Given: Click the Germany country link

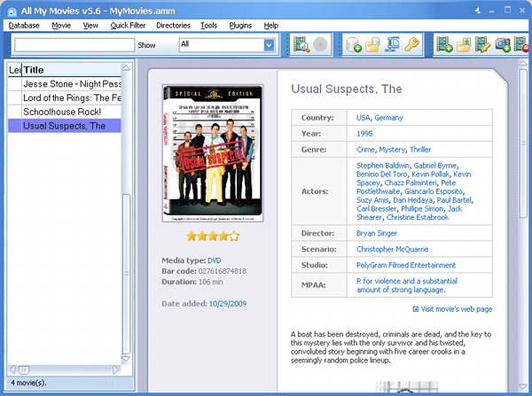Looking at the screenshot, I should (x=389, y=118).
